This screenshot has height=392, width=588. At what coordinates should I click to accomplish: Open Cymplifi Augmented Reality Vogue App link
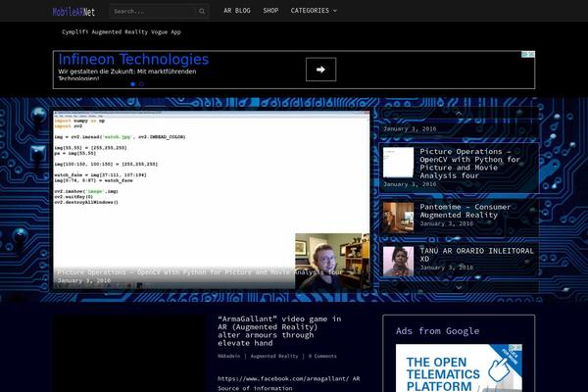pyautogui.click(x=122, y=32)
